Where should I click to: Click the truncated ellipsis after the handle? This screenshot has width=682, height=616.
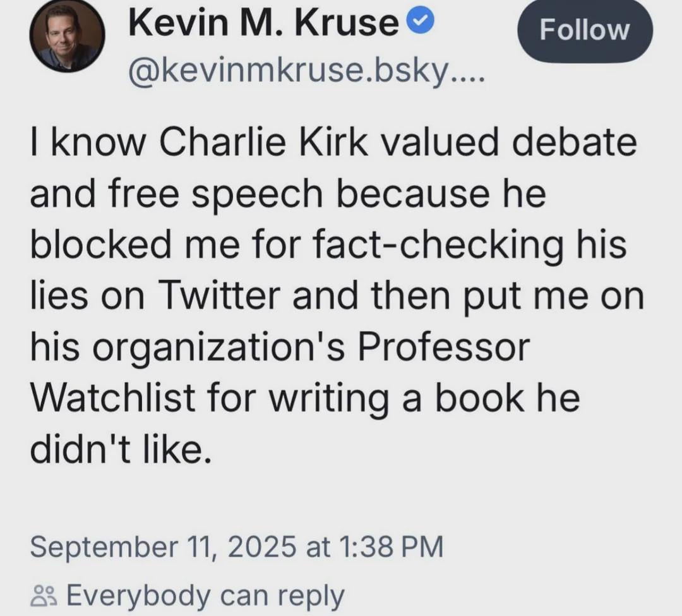point(469,76)
